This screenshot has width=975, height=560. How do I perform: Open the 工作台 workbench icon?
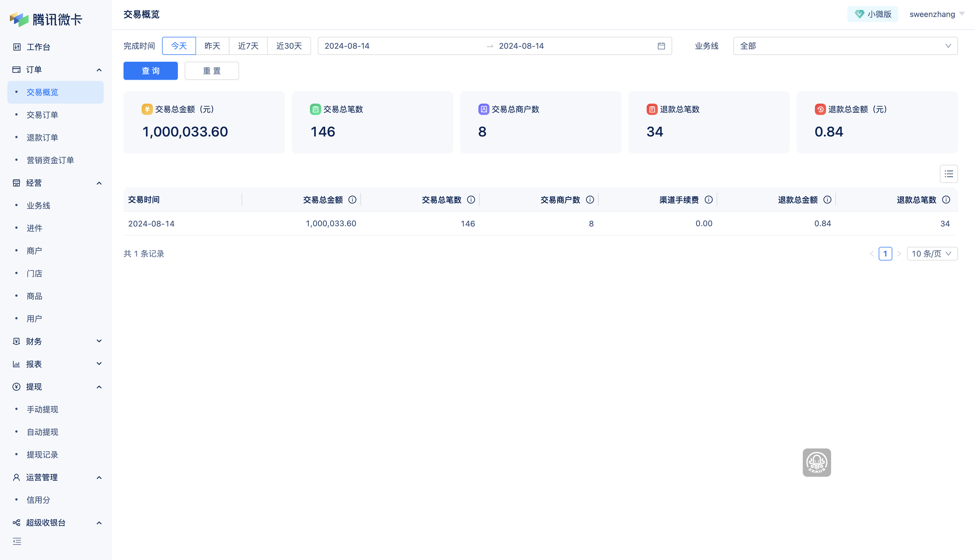pyautogui.click(x=16, y=47)
